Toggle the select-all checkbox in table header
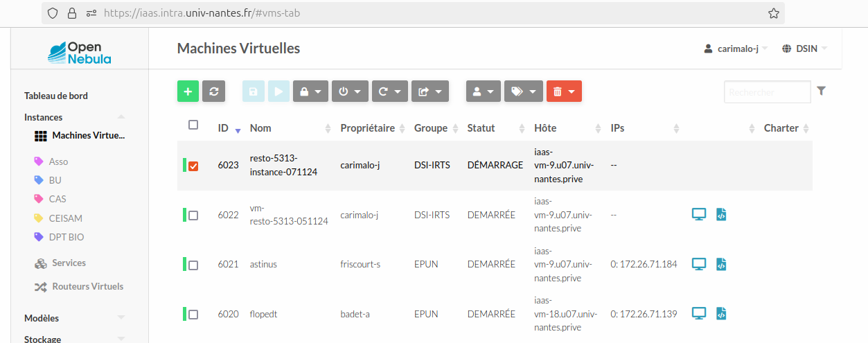 click(193, 125)
